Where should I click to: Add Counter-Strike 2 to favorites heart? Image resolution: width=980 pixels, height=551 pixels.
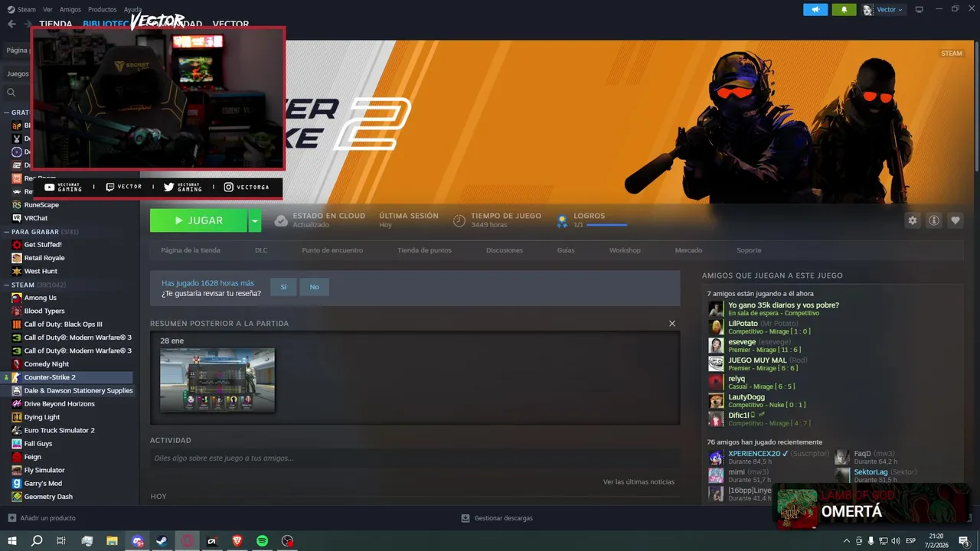(955, 220)
